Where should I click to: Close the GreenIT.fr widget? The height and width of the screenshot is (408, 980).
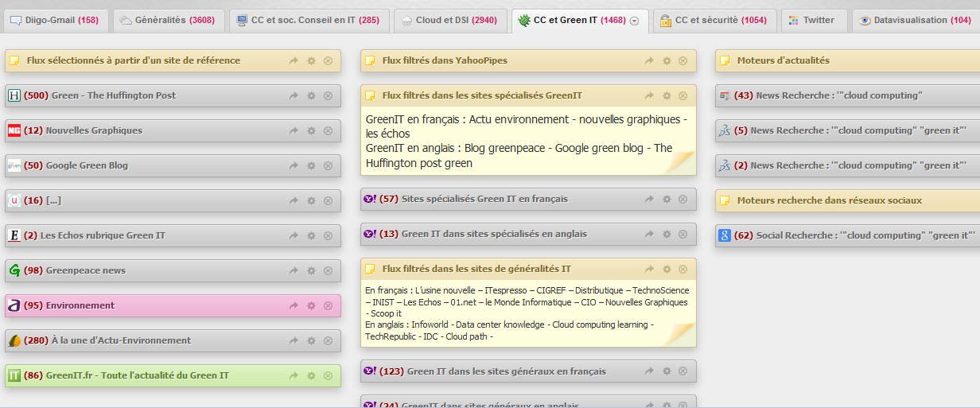click(x=328, y=375)
